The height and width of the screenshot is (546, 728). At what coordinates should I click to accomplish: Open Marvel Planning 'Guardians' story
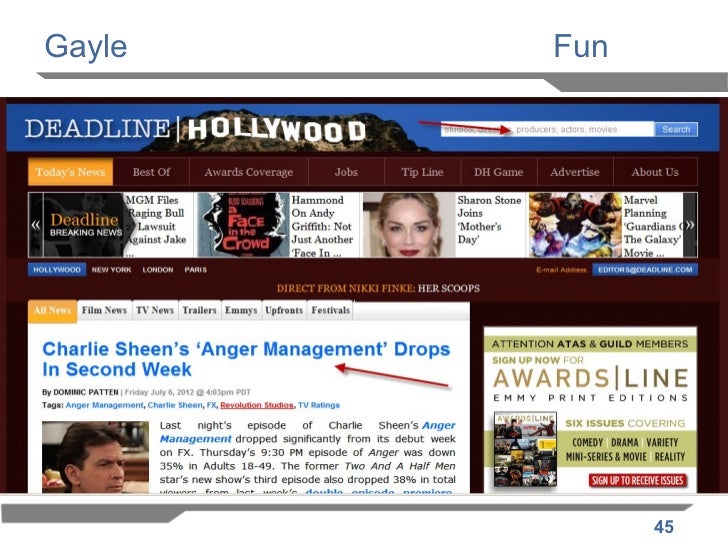(x=652, y=226)
